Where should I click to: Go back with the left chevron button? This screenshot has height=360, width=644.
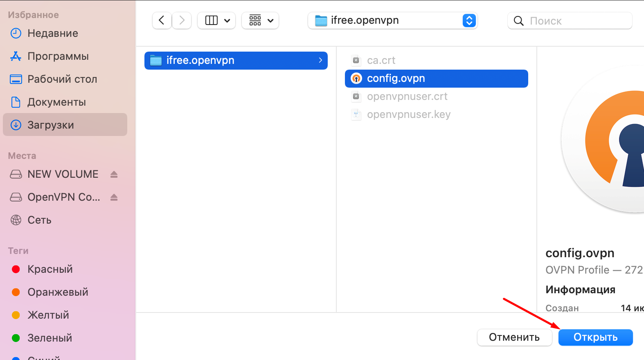(x=162, y=20)
